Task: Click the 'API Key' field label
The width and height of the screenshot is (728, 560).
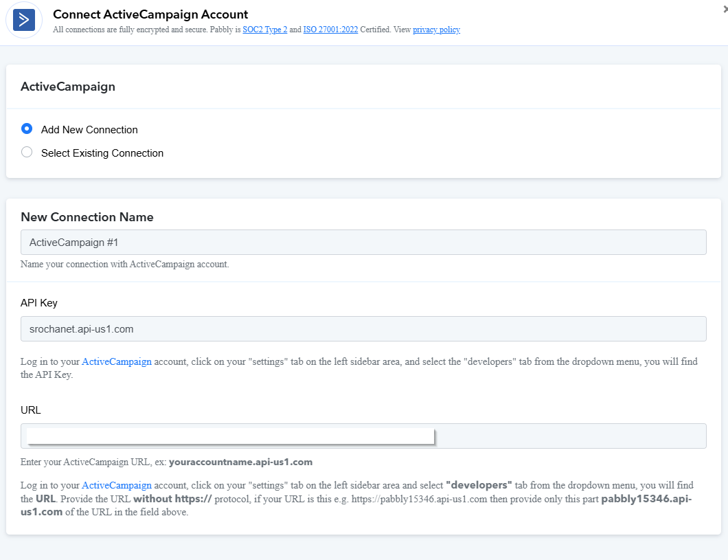Action: tap(39, 303)
